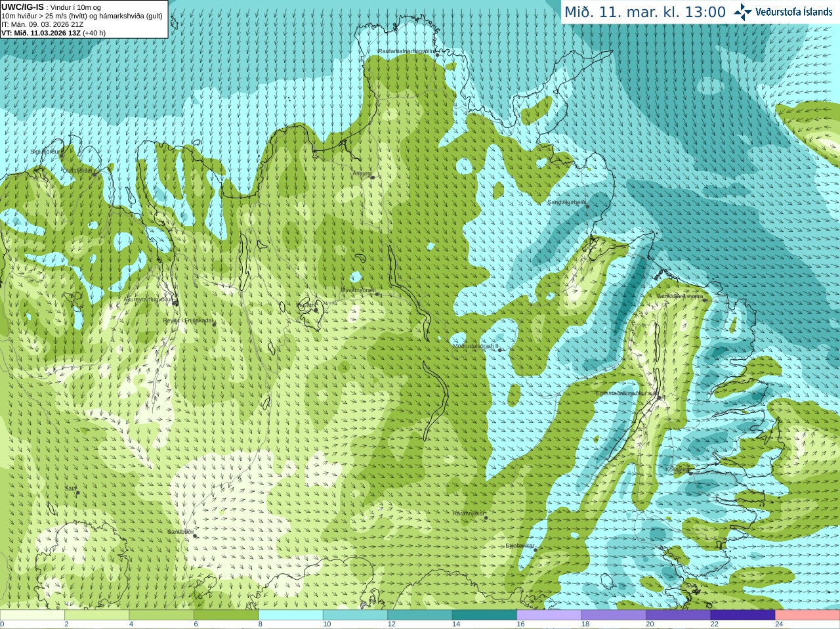Select the 12–14 m/s legend color
Screen dimensions: 840x629
420,615
